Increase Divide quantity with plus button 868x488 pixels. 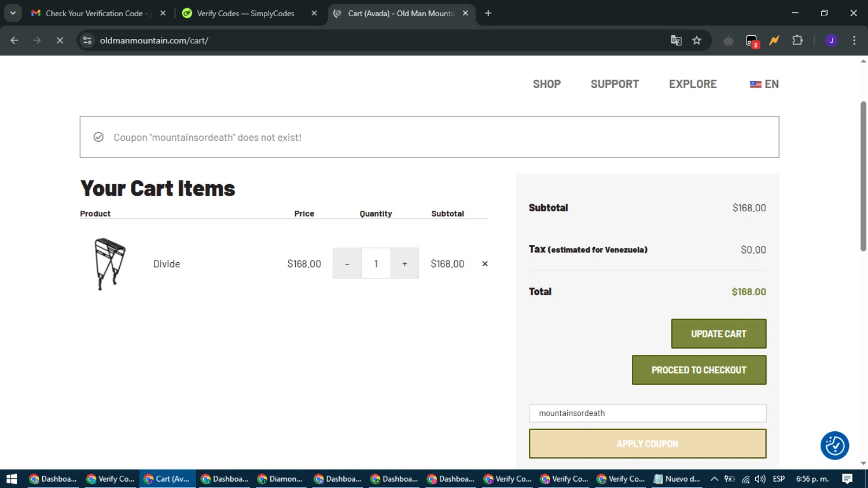pos(404,263)
